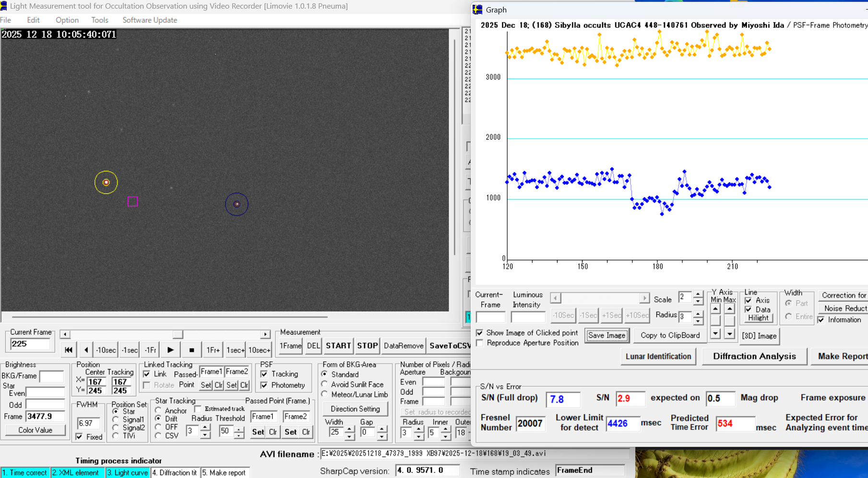Click the step-back triangle playback button
This screenshot has height=478, width=868.
(x=86, y=350)
